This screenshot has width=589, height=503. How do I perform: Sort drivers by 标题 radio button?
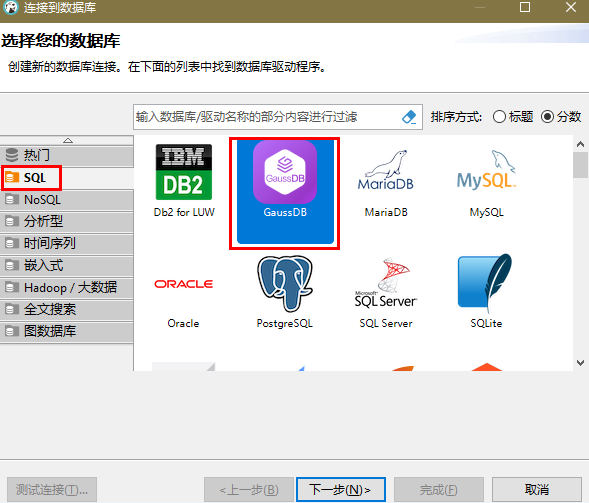(x=499, y=117)
